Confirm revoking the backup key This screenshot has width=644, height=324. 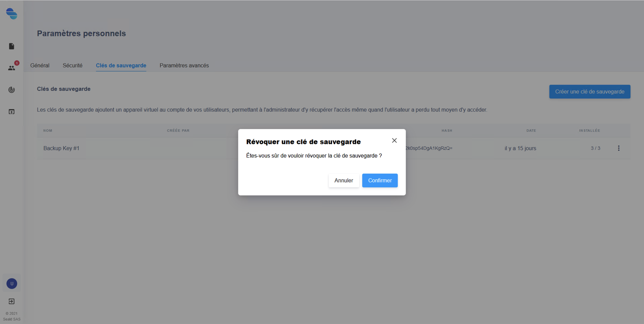pos(380,180)
